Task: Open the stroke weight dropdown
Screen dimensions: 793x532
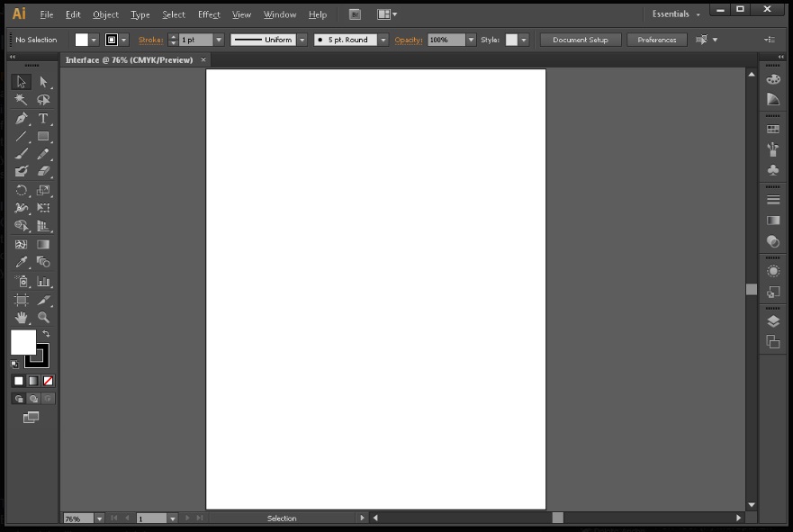Action: [x=218, y=40]
